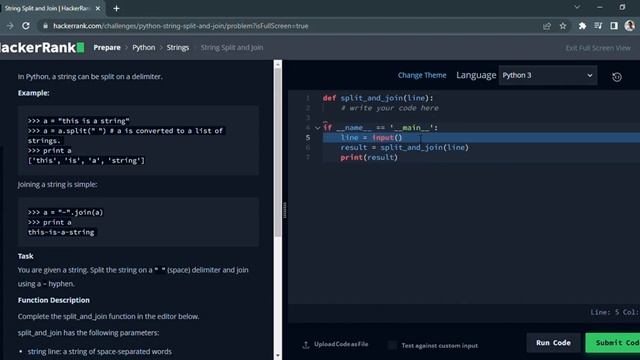The image size is (640, 360).
Task: Click the panel splitter drag handle
Action: pyautogui.click(x=284, y=210)
